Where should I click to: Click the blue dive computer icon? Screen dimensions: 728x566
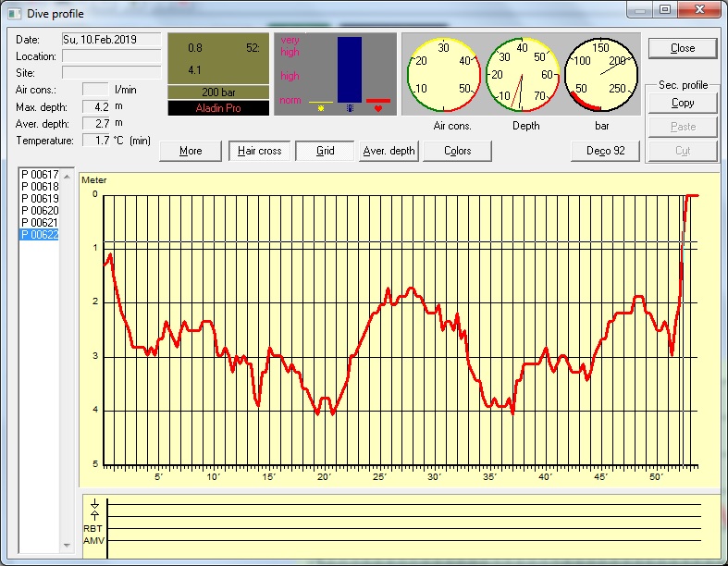pos(350,108)
